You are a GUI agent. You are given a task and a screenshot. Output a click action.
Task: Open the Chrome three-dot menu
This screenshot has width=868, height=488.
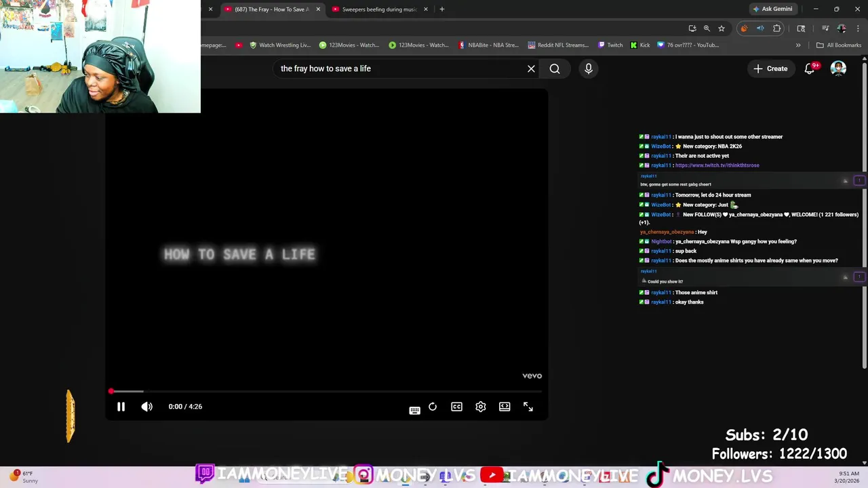857,28
